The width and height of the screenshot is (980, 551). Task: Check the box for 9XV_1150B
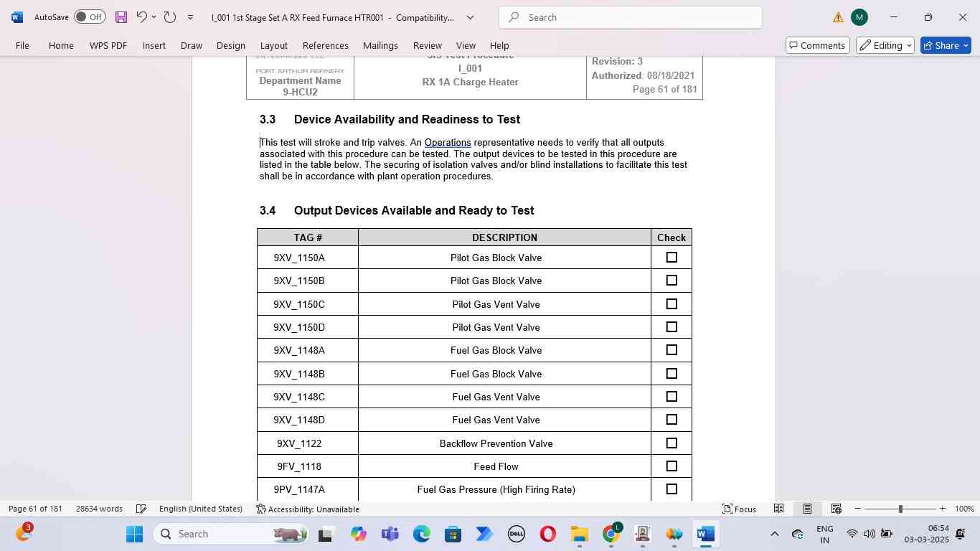pos(672,281)
